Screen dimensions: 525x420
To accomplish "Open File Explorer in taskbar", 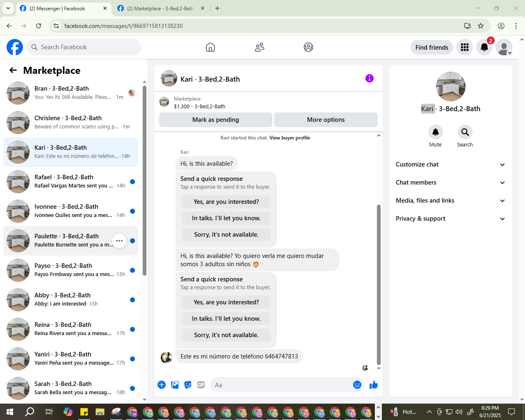I will click(100, 412).
